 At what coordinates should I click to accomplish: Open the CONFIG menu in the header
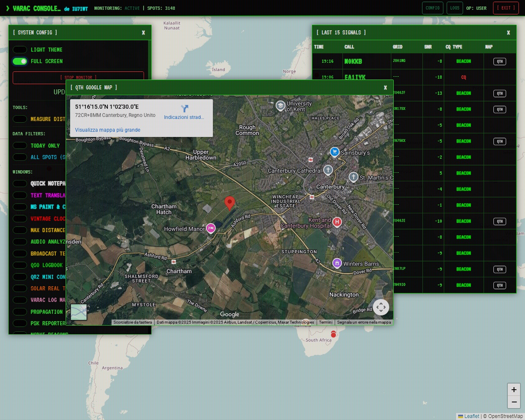432,8
